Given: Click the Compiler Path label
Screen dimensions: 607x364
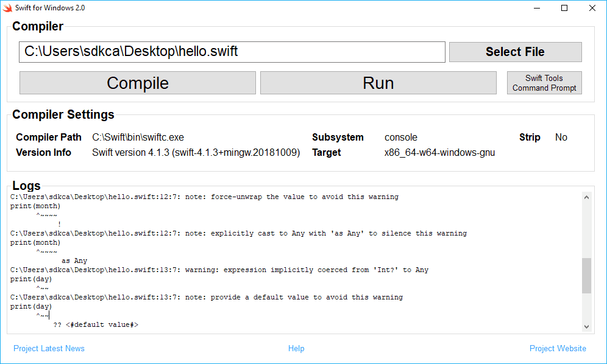Looking at the screenshot, I should pyautogui.click(x=49, y=138).
